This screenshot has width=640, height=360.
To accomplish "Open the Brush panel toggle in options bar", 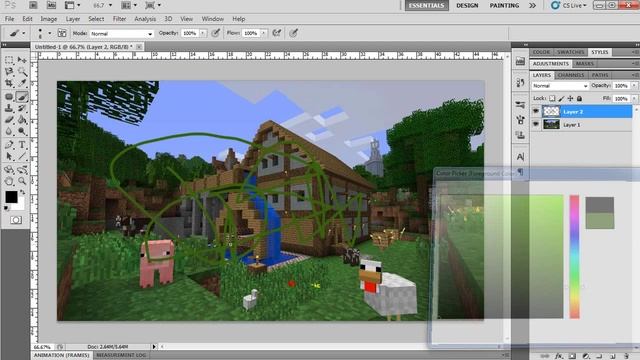I will [x=62, y=33].
